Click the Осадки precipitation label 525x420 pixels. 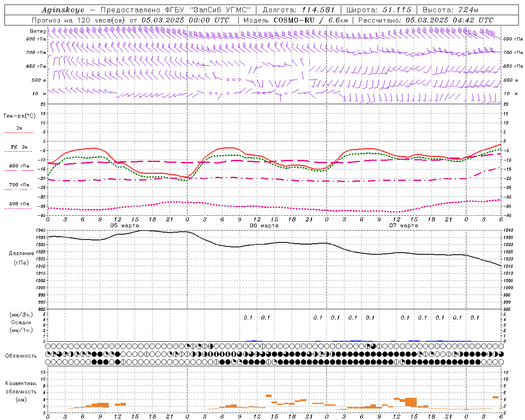(x=21, y=322)
